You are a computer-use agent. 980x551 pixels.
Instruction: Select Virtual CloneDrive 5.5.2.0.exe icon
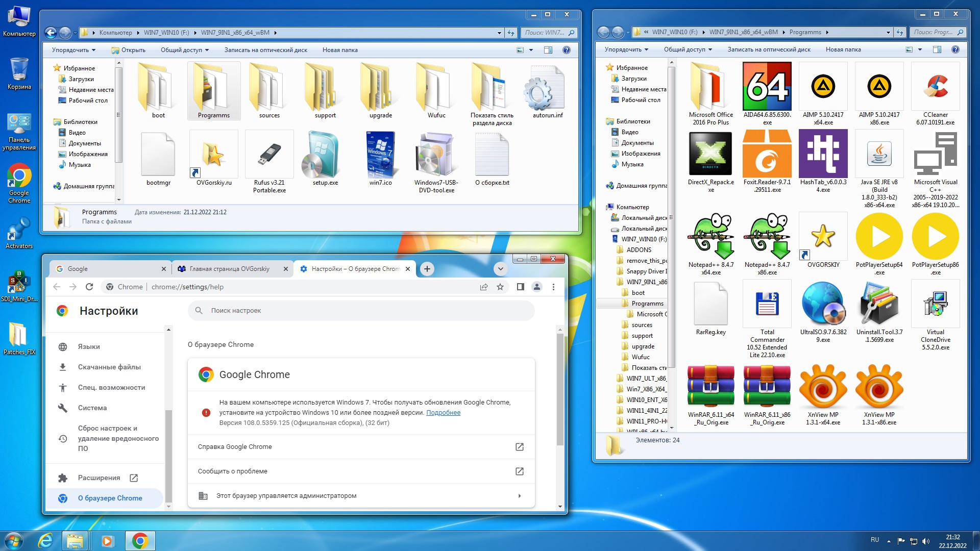point(936,304)
